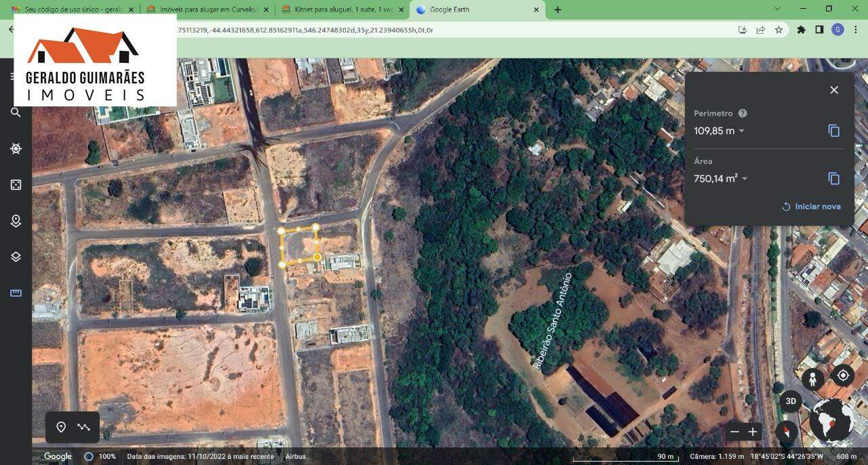Viewport: 868px width, 465px height.
Task: Add a placemark with the pin button
Action: pos(61,427)
